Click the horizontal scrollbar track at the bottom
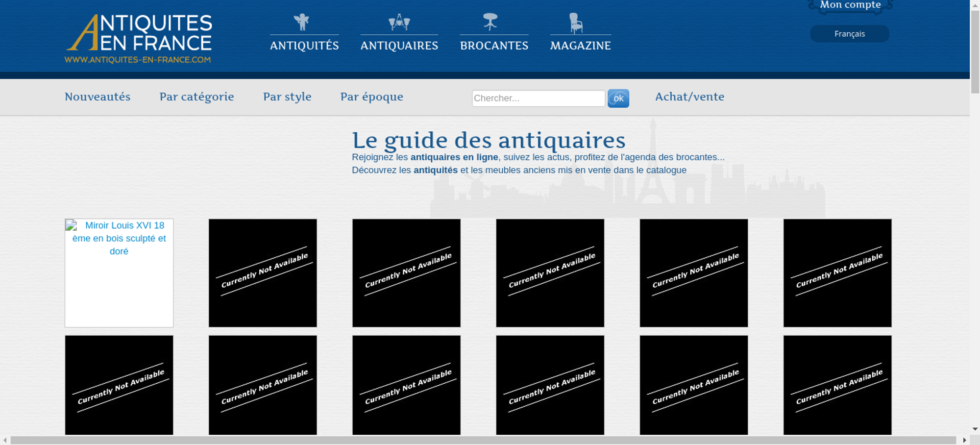The image size is (980, 445). [483, 440]
